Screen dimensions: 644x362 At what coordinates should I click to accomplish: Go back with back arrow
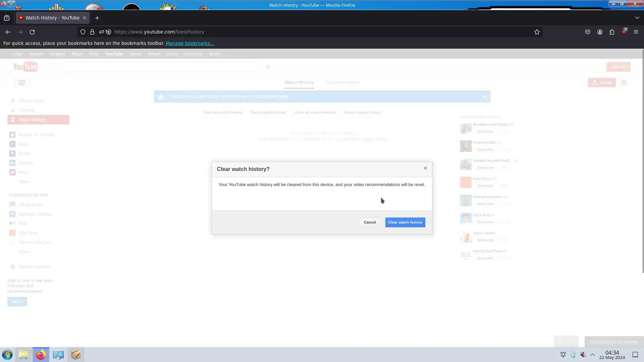[8, 32]
